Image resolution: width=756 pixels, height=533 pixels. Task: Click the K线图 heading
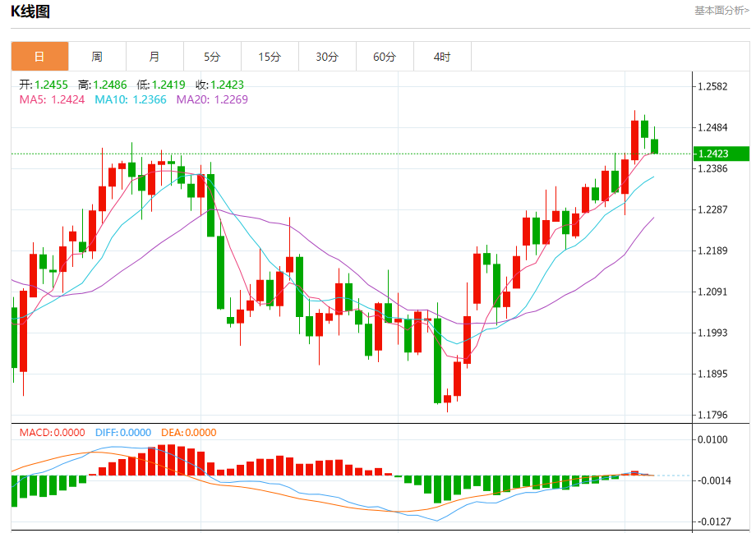[x=30, y=11]
